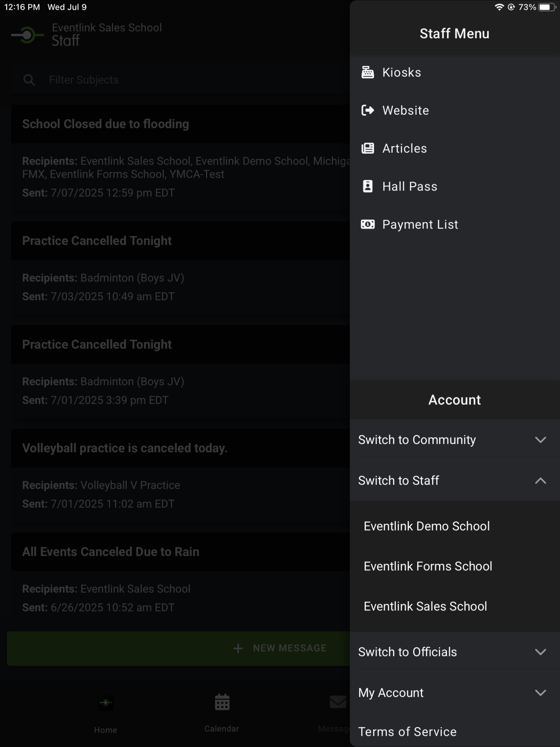This screenshot has height=747, width=560.
Task: Expand Switch to Officials section
Action: tap(455, 652)
